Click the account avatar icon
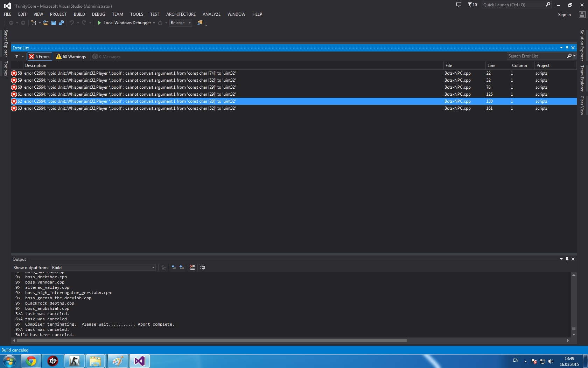This screenshot has width=588, height=368. click(582, 14)
